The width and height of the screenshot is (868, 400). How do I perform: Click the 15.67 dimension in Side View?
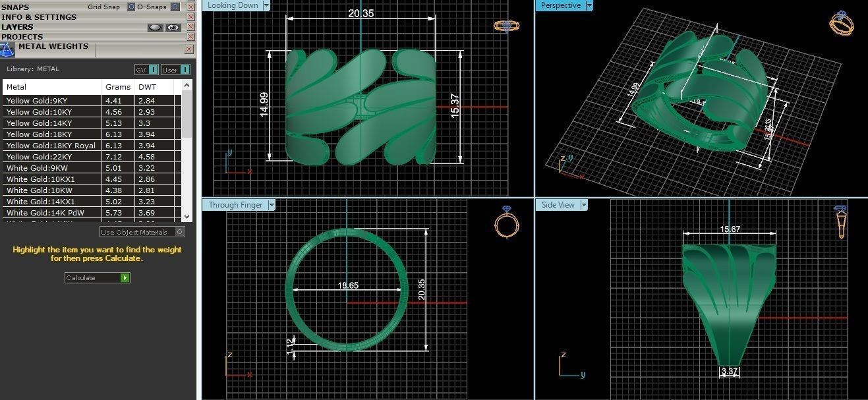click(730, 229)
